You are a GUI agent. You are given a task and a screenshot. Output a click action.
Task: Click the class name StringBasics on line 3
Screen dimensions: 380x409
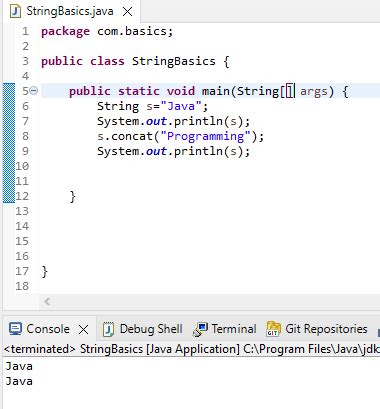tap(174, 61)
